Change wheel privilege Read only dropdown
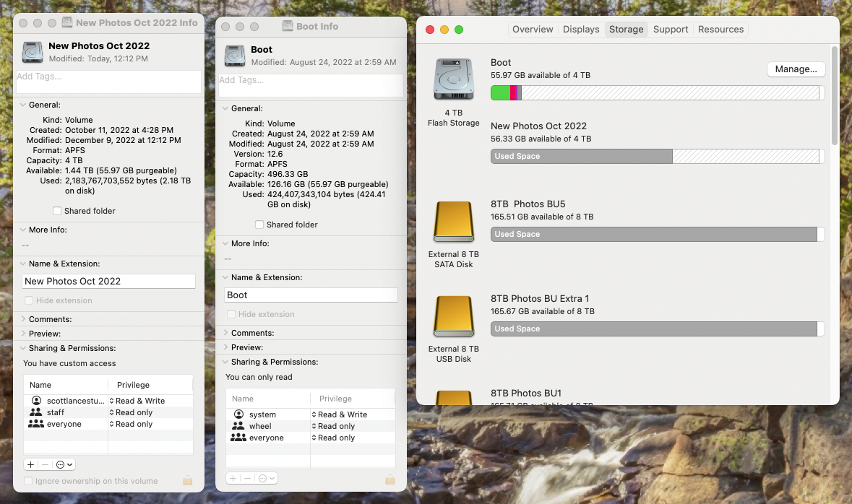 tap(333, 426)
